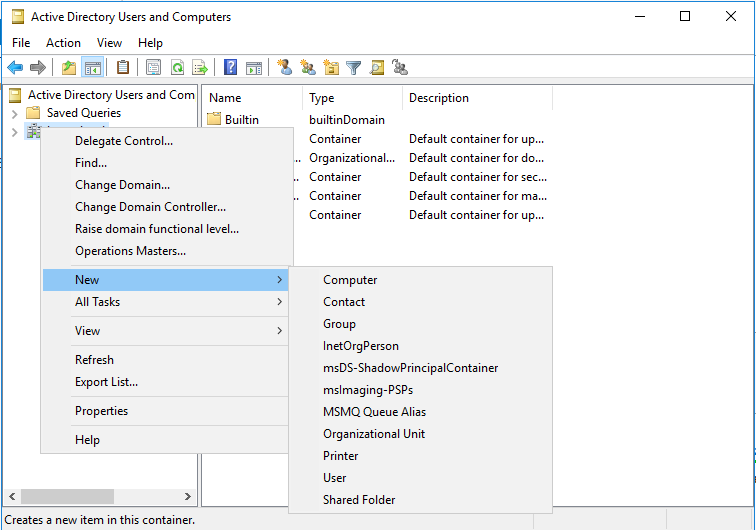Choose MSMQ Queue Alias entry

pyautogui.click(x=420, y=412)
